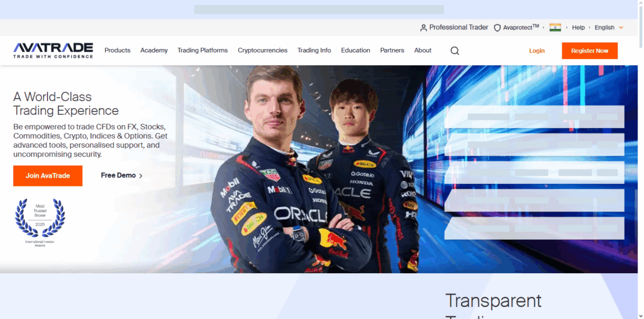This screenshot has width=644, height=319.
Task: Open the Partners menu
Action: tap(392, 50)
